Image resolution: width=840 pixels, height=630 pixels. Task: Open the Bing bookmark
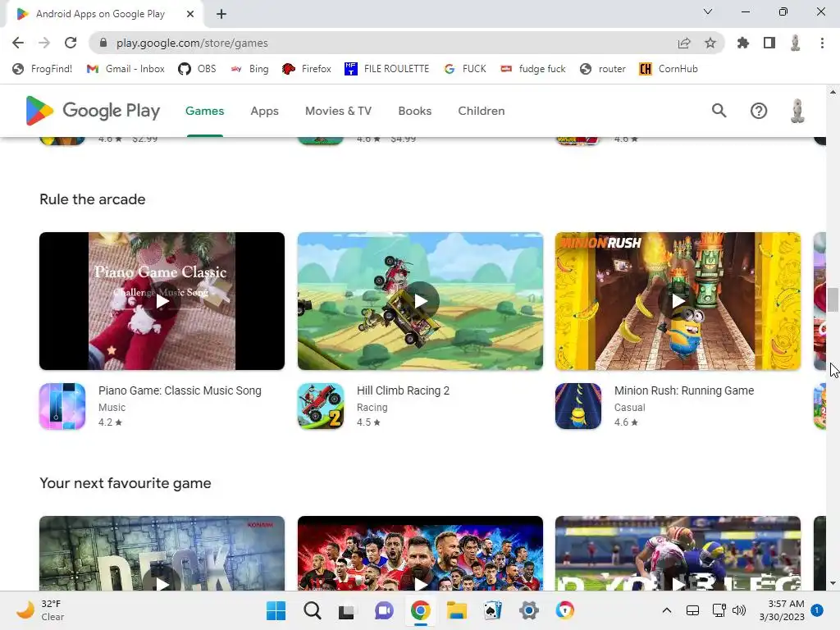(x=249, y=69)
